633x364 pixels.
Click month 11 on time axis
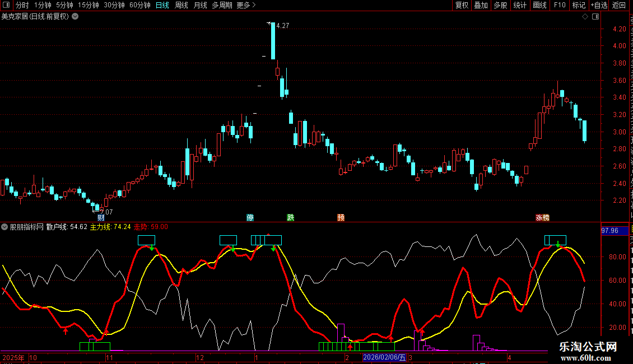point(109,357)
